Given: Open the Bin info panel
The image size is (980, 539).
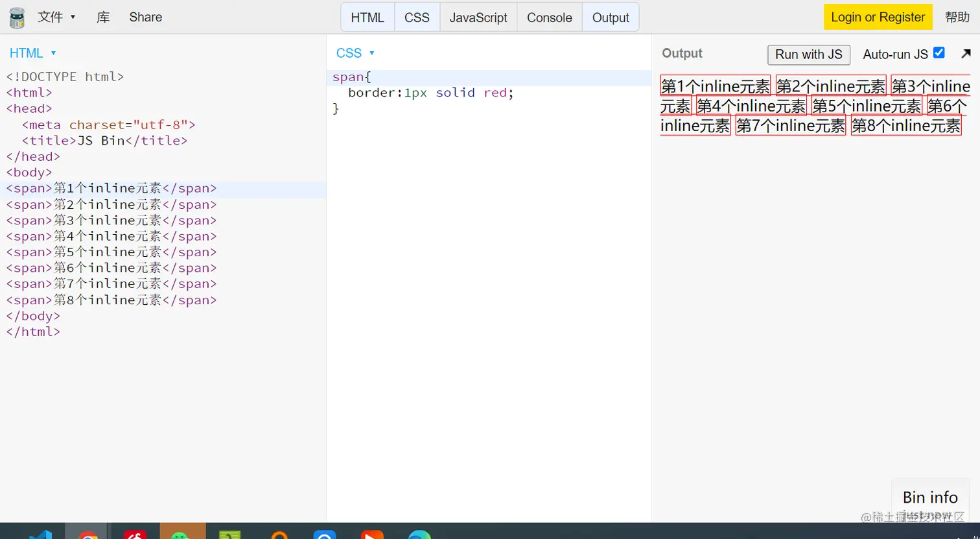Looking at the screenshot, I should tap(930, 497).
